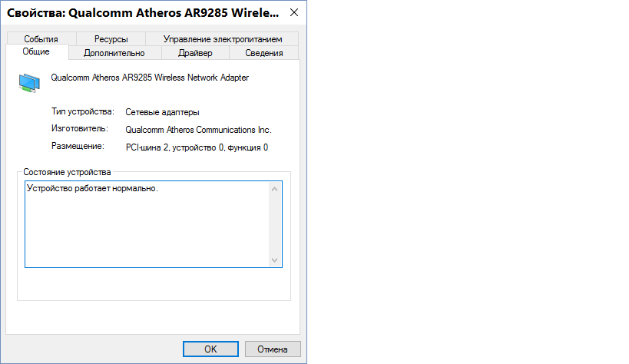The width and height of the screenshot is (629, 364).
Task: Click the network adapter device icon
Action: tap(30, 82)
